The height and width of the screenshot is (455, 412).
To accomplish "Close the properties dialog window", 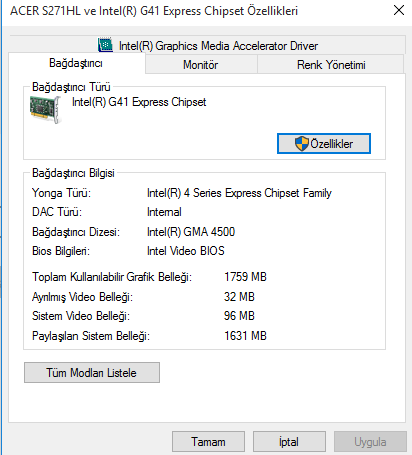I will point(399,10).
